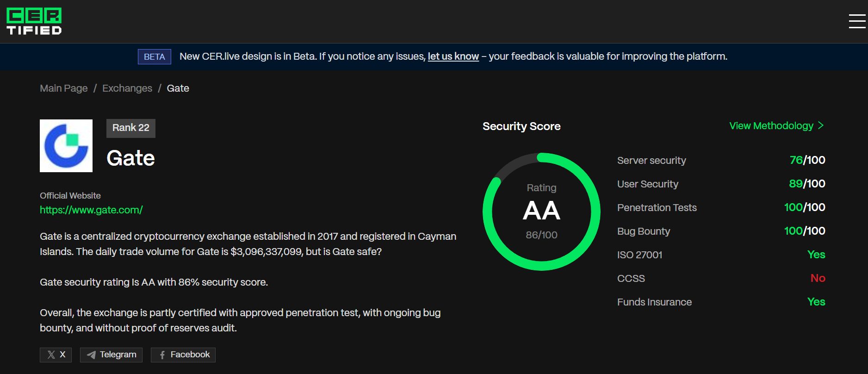
Task: Click the Bug Bounty 100/100 score
Action: (805, 231)
